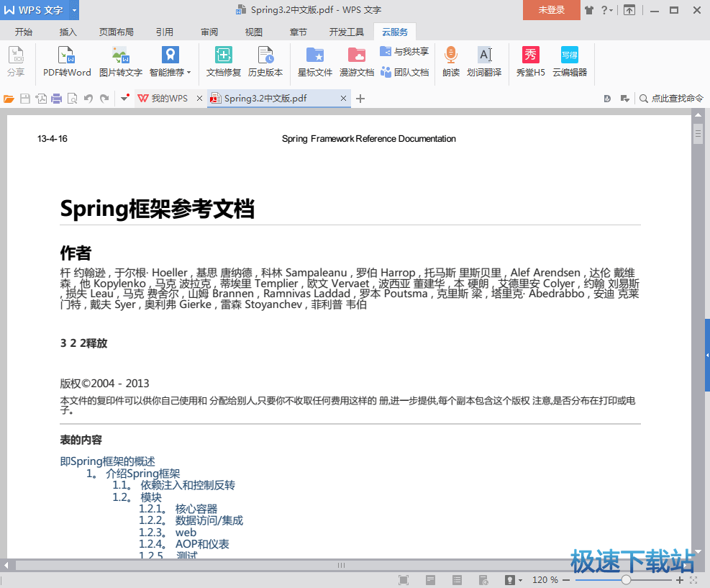Open 漫游文档 roaming documents
The height and width of the screenshot is (588, 710).
pos(357,61)
